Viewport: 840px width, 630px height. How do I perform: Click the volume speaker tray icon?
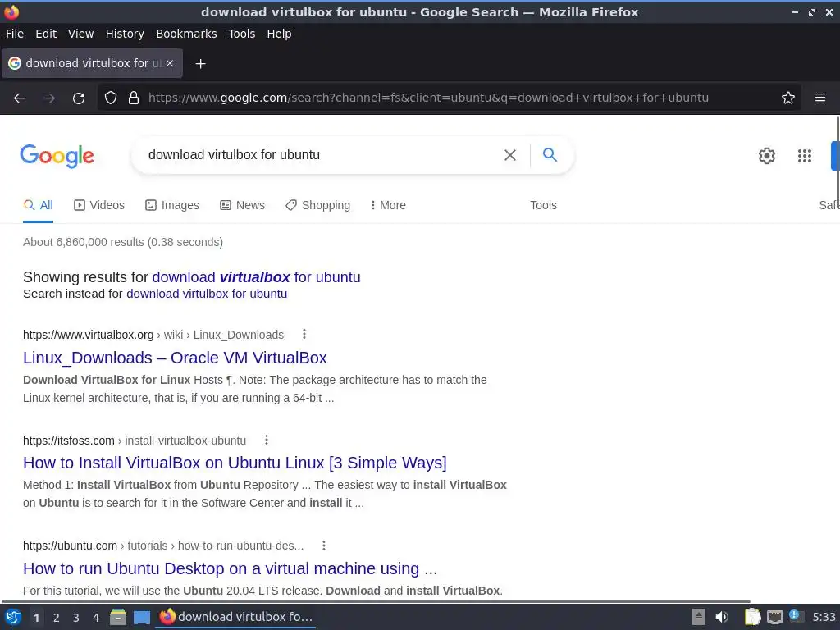tap(722, 617)
